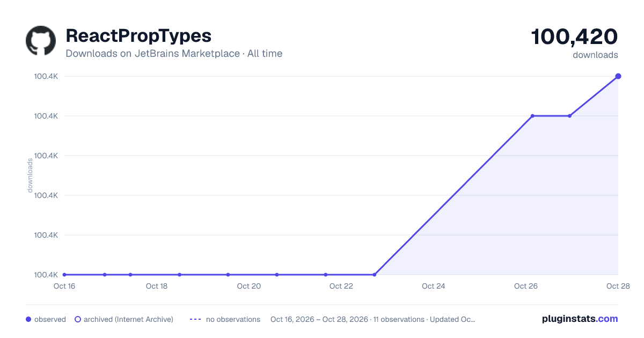Screen dimensions: 644x338
Task: Select the data point at Oct 26
Action: tap(532, 116)
